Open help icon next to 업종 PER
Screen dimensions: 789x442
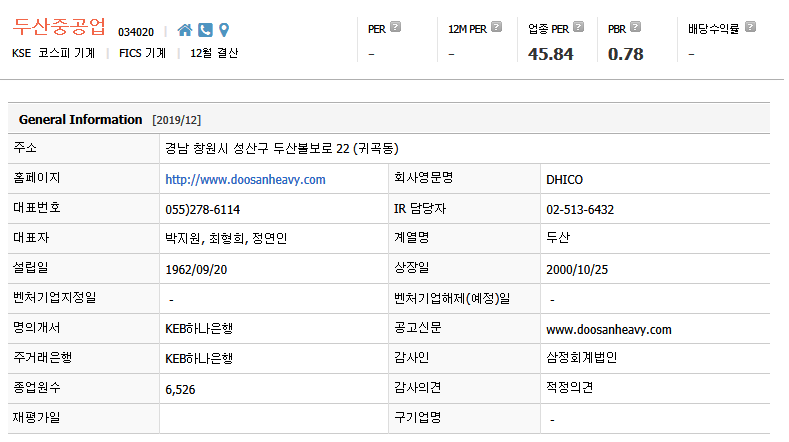[x=579, y=27]
